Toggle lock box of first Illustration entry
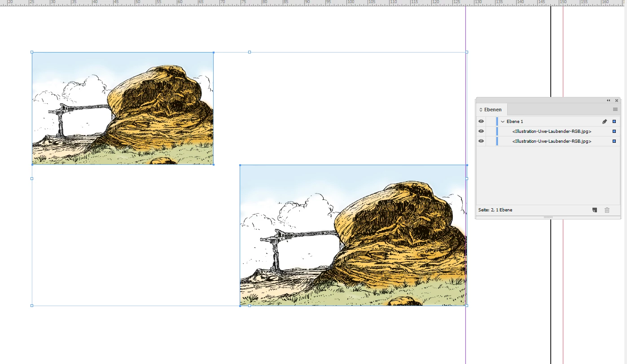The image size is (627, 364). point(491,131)
